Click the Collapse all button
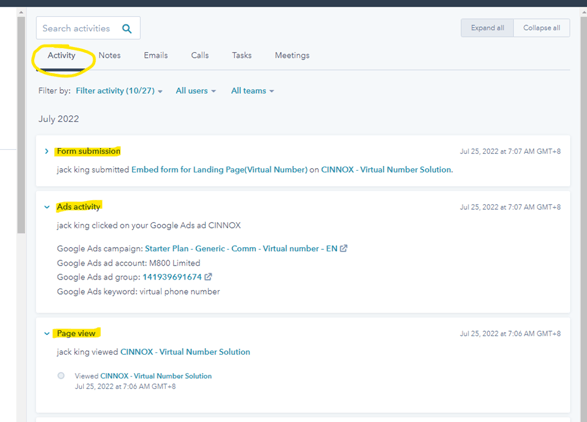The height and width of the screenshot is (422, 587). [542, 28]
